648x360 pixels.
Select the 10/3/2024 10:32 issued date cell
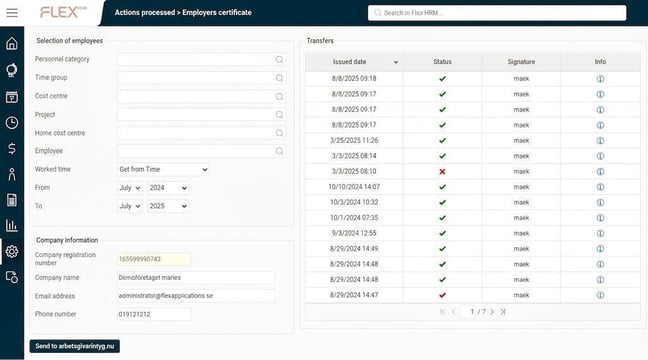click(354, 203)
